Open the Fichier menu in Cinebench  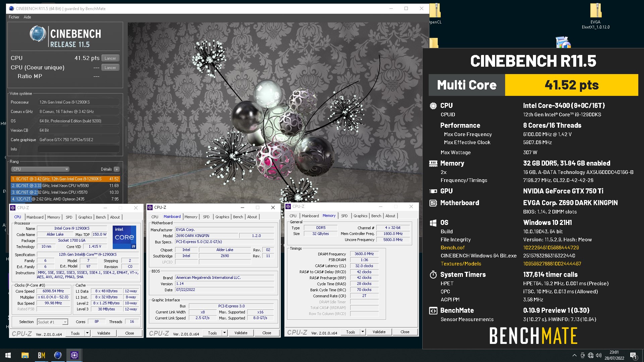coord(14,17)
